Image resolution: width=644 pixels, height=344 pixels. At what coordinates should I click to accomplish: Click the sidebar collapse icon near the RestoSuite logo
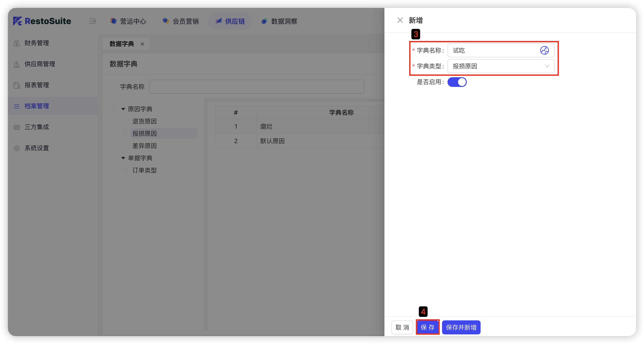point(92,21)
